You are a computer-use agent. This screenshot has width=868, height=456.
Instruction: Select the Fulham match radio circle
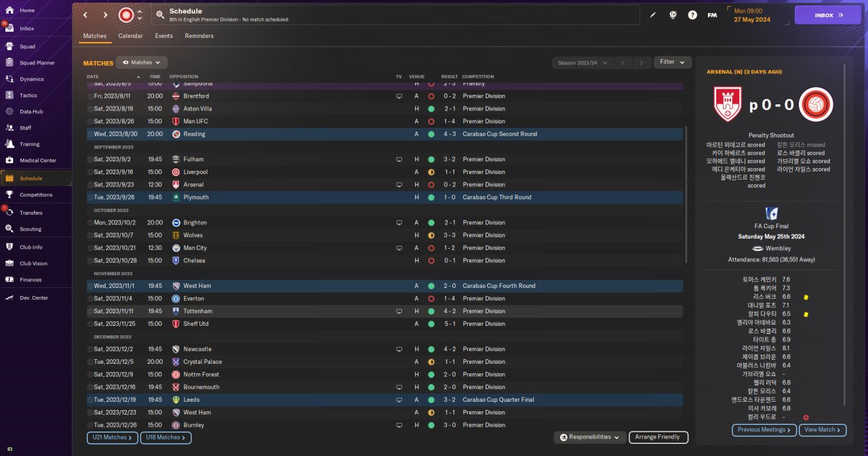pyautogui.click(x=90, y=159)
